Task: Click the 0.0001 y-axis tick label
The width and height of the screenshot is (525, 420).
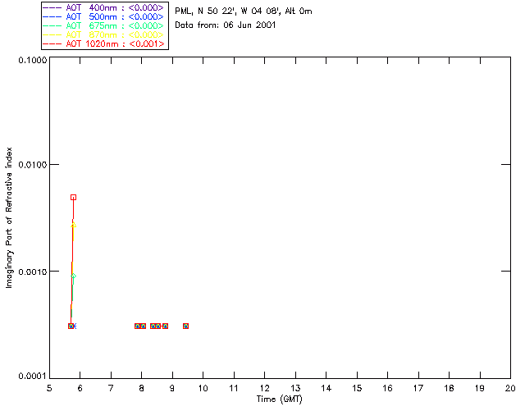Action: (x=33, y=377)
